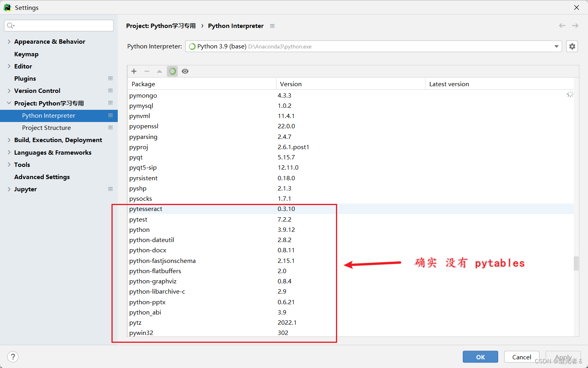Screen dimensions: 588x368
Task: Select the pysocks package row
Action: tap(351, 198)
